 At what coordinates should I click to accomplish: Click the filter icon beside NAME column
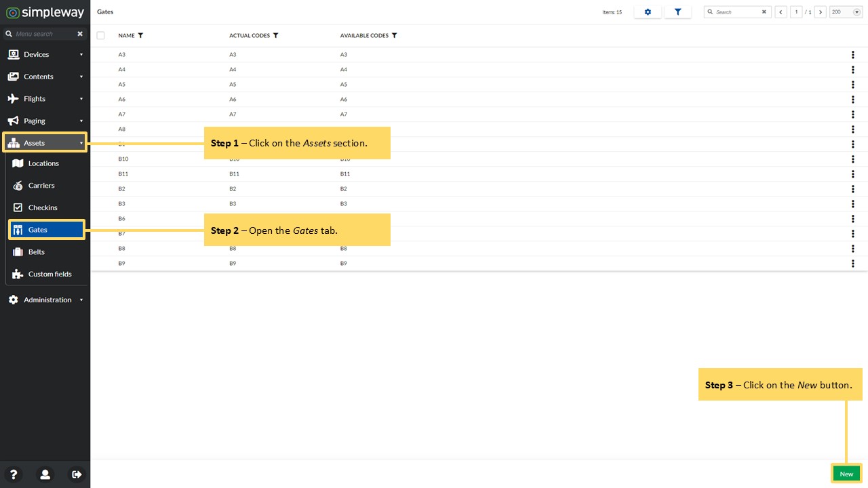[140, 35]
